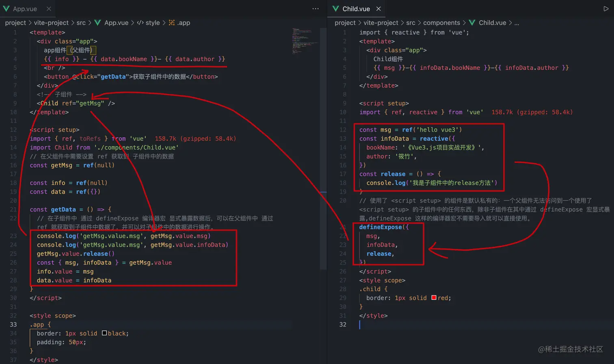This screenshot has width=614, height=364.
Task: Close the Child.vue tab
Action: (x=378, y=9)
